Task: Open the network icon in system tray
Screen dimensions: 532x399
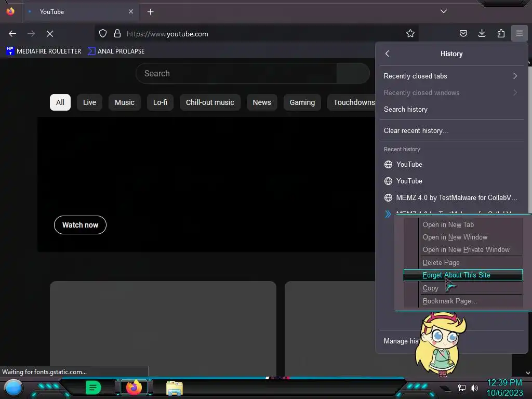Action: (x=462, y=388)
